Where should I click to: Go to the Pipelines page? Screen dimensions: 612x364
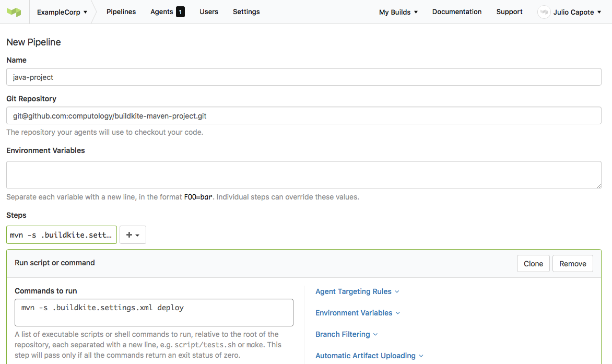(121, 11)
